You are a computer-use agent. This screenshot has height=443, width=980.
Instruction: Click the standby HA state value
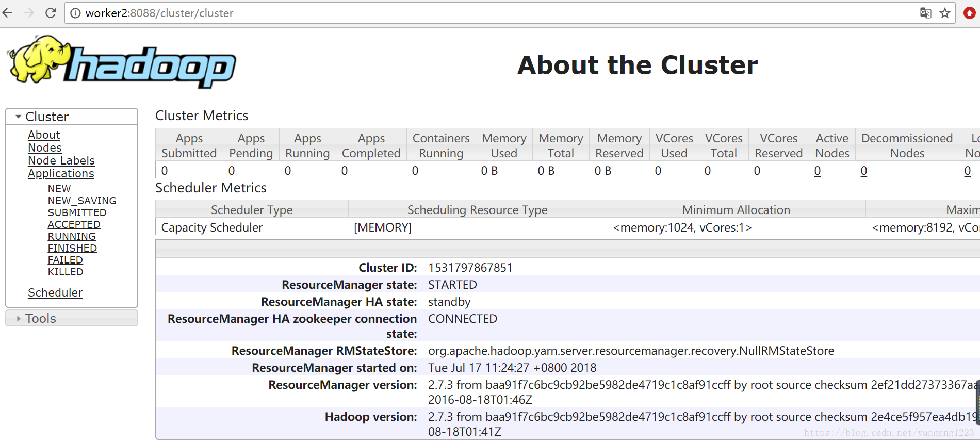(x=449, y=302)
